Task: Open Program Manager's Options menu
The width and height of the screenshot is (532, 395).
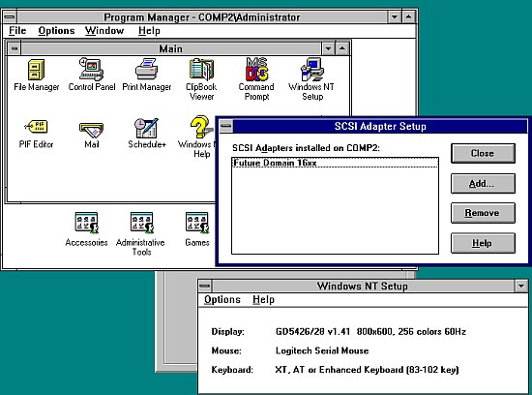Action: [x=56, y=31]
